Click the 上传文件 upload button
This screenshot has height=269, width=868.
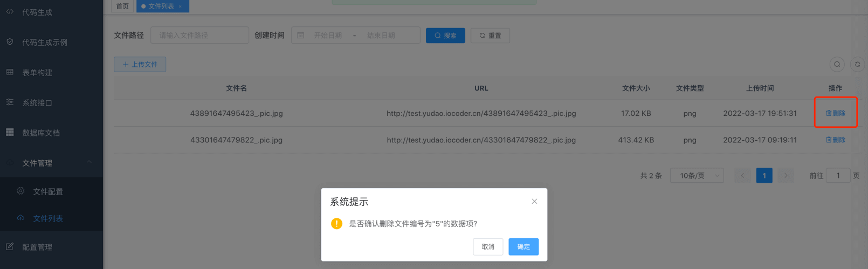tap(140, 64)
